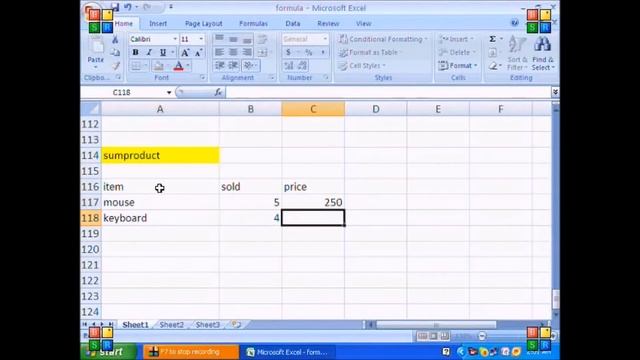Click the Merge and Center icon
640x360 pixels.
[x=262, y=52]
